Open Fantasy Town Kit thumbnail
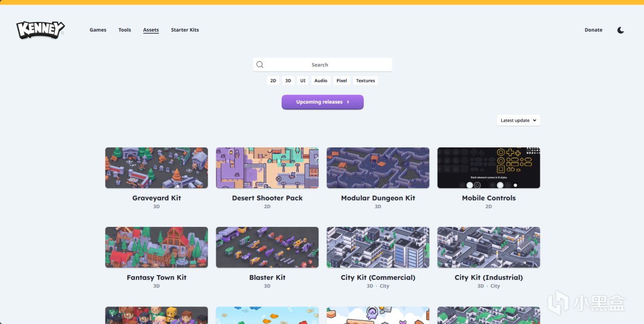Viewport: 644px width, 324px height. click(x=156, y=248)
